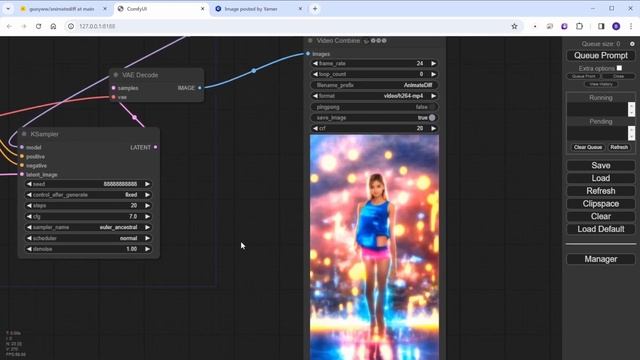Open the browser extensions puzzle icon
This screenshot has height=360, width=640.
(579, 26)
